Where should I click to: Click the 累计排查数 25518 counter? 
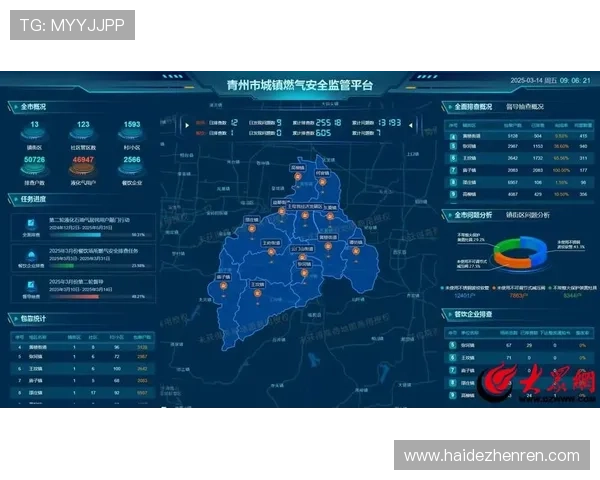pyautogui.click(x=317, y=123)
